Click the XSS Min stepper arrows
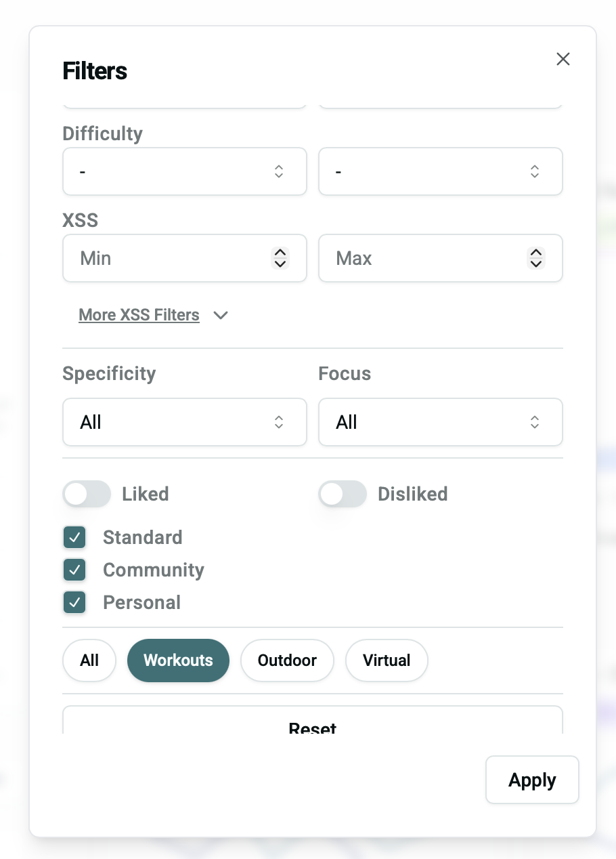Viewport: 616px width, 859px height. pyautogui.click(x=280, y=258)
